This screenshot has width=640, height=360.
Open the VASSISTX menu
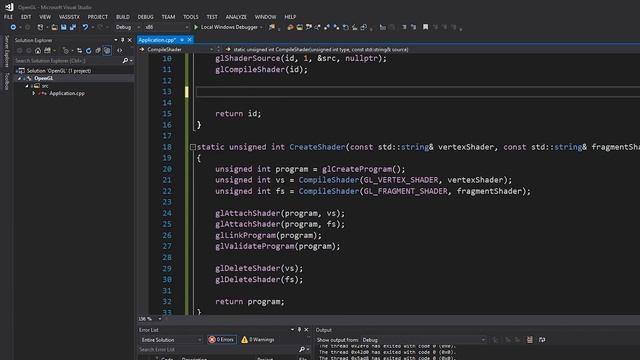[x=69, y=17]
